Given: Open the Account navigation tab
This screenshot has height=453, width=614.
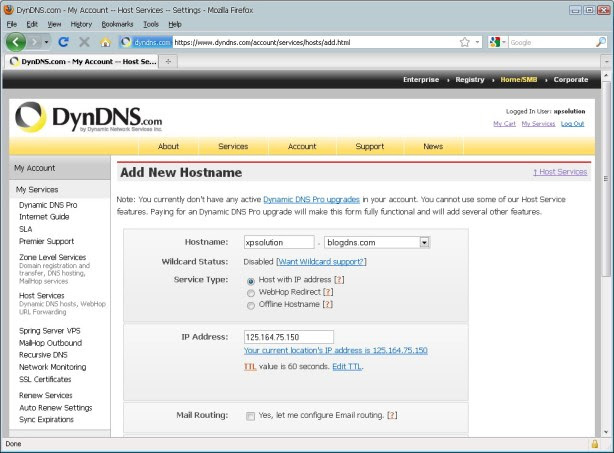Looking at the screenshot, I should (x=302, y=146).
